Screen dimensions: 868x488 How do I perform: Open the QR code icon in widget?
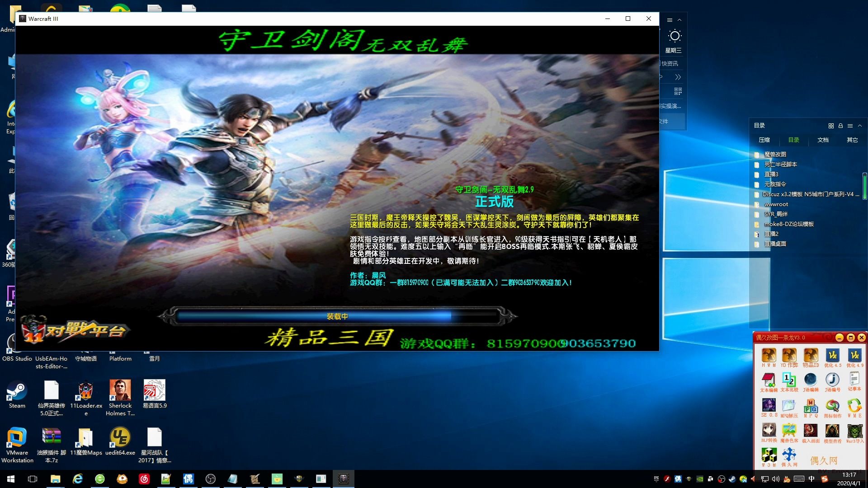pos(678,91)
